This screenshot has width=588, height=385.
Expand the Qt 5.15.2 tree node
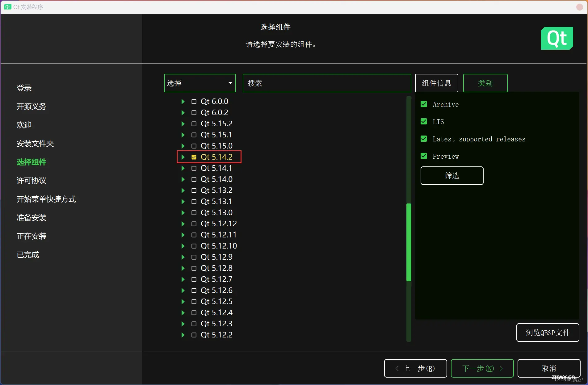pos(183,124)
